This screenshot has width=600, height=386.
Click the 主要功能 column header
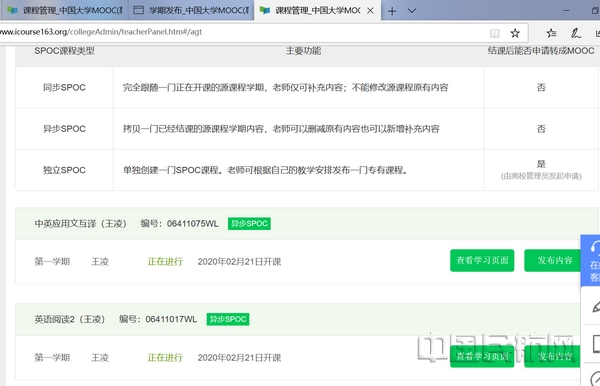tap(303, 51)
